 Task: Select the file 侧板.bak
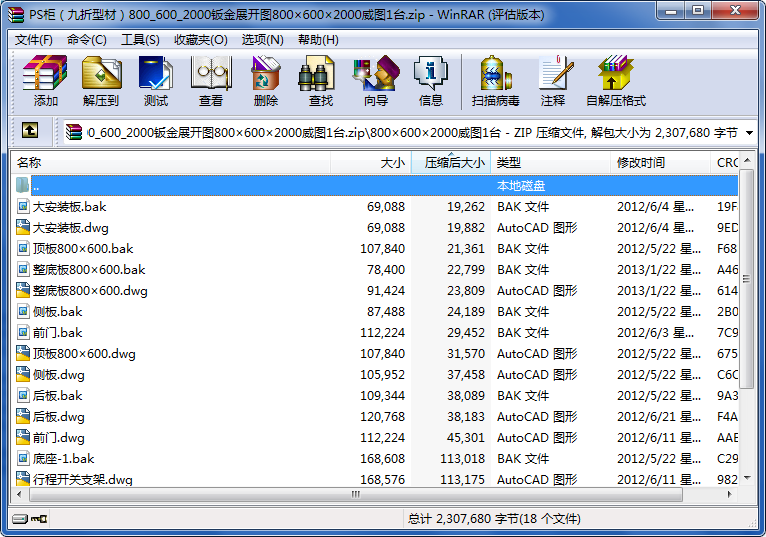[x=58, y=312]
